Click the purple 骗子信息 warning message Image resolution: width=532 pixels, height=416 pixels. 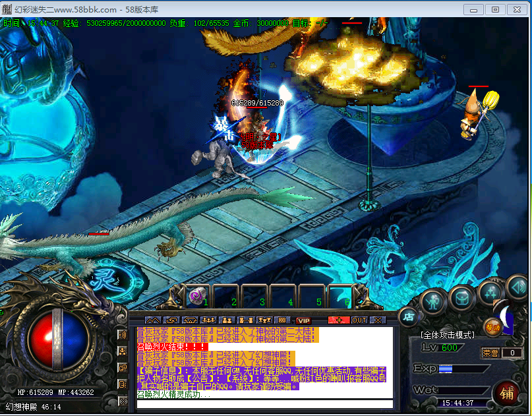coord(261,378)
